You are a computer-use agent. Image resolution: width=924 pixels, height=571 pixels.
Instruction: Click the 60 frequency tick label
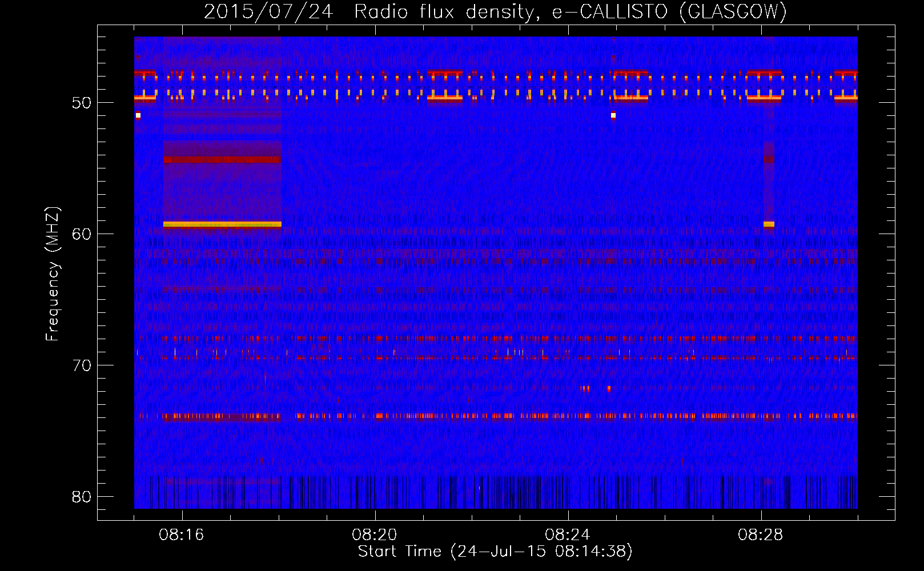coord(82,234)
